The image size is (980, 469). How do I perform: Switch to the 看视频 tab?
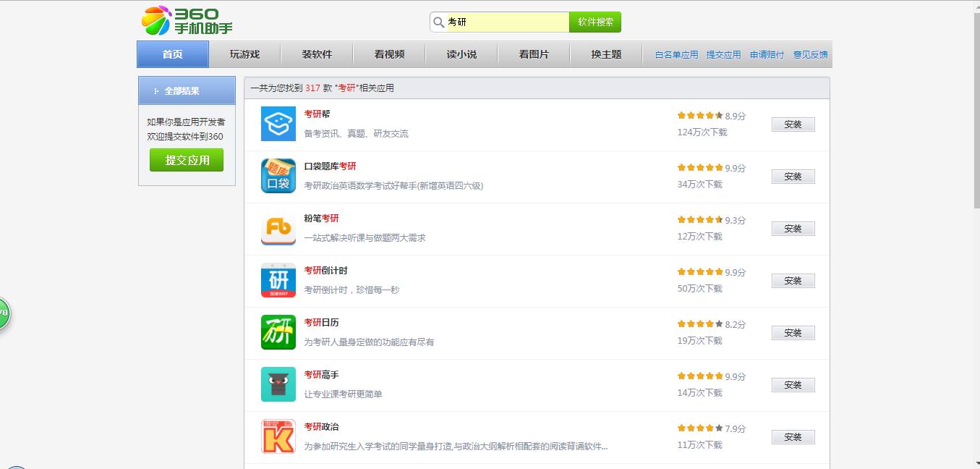[x=389, y=54]
